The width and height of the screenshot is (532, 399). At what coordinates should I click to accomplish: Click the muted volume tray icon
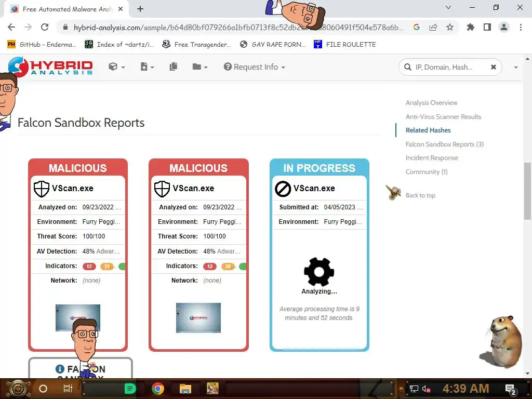pyautogui.click(x=426, y=389)
